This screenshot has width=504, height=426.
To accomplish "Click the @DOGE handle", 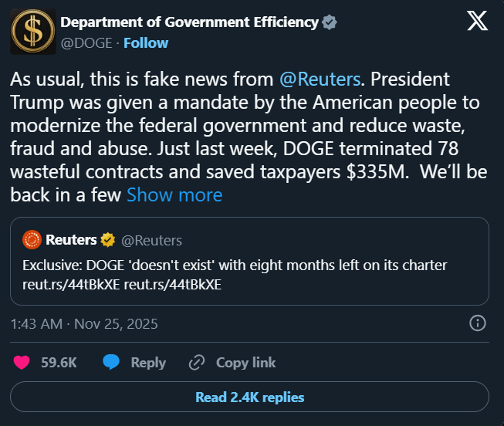I will 86,42.
